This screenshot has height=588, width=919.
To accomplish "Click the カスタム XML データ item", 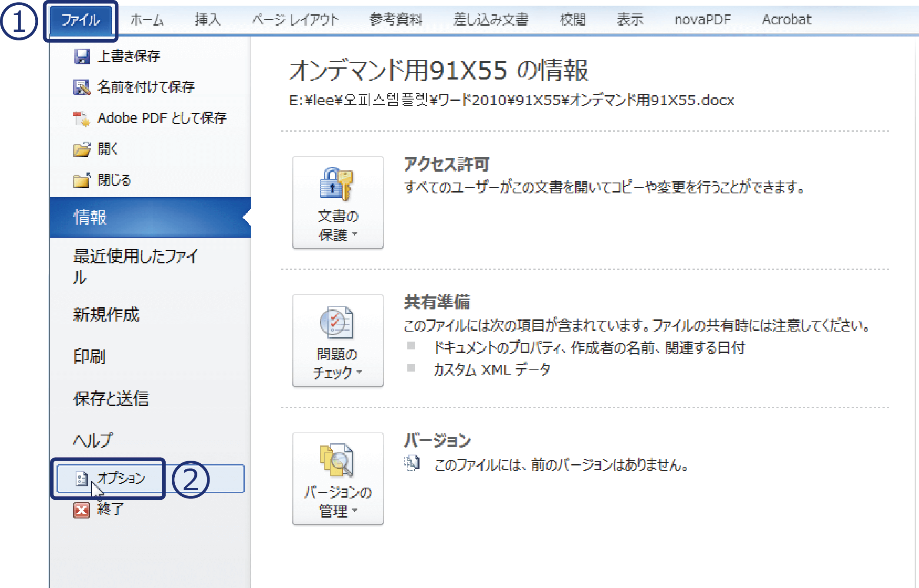I will pos(492,370).
